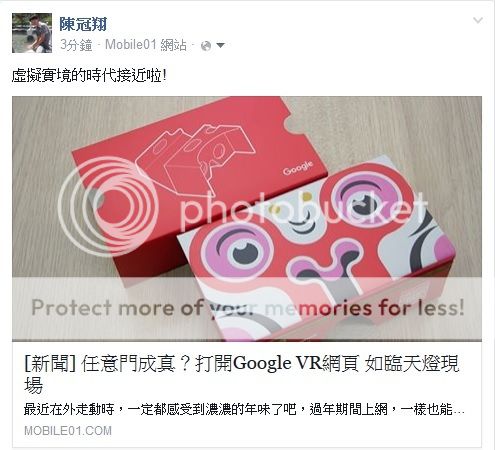
Task: Open the post options chevron menu
Action: click(478, 20)
